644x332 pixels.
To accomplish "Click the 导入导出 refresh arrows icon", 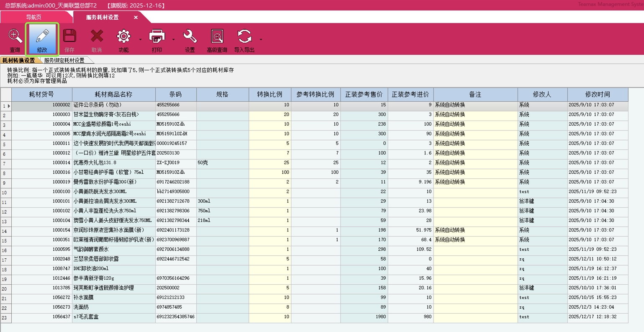I will point(244,37).
